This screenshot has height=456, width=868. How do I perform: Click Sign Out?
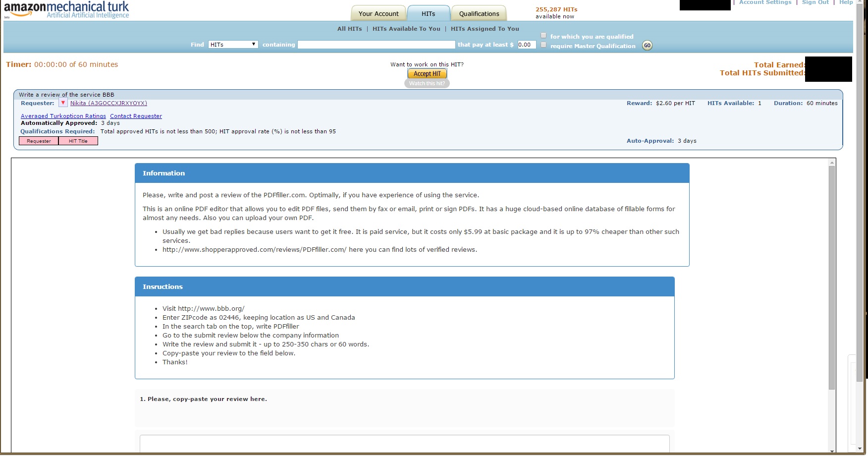[815, 2]
